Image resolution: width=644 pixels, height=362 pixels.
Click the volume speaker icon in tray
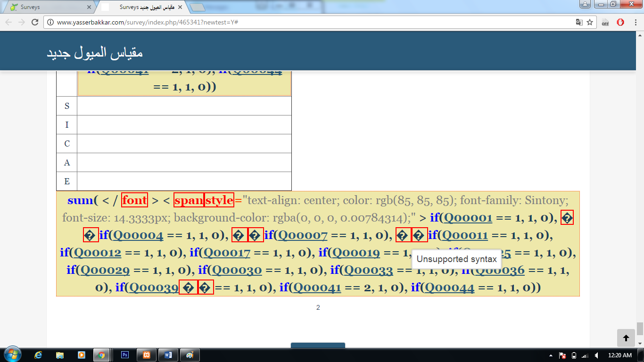[x=596, y=355]
